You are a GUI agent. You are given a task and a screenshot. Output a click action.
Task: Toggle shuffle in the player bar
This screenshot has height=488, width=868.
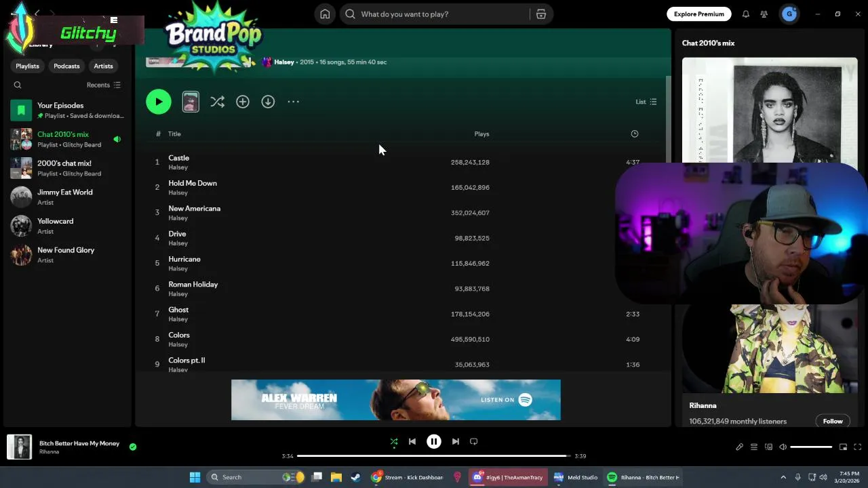click(x=394, y=441)
